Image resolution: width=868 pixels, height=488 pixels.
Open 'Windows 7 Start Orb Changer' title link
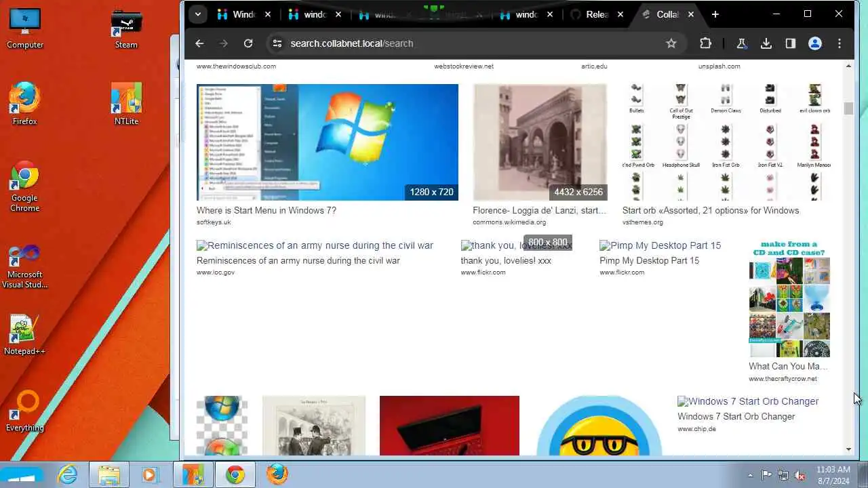point(736,416)
